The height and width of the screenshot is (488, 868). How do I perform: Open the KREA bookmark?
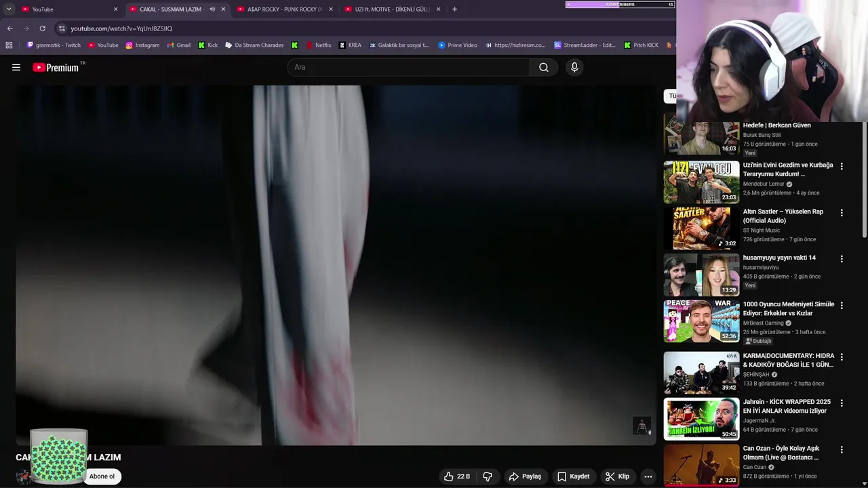coord(350,45)
